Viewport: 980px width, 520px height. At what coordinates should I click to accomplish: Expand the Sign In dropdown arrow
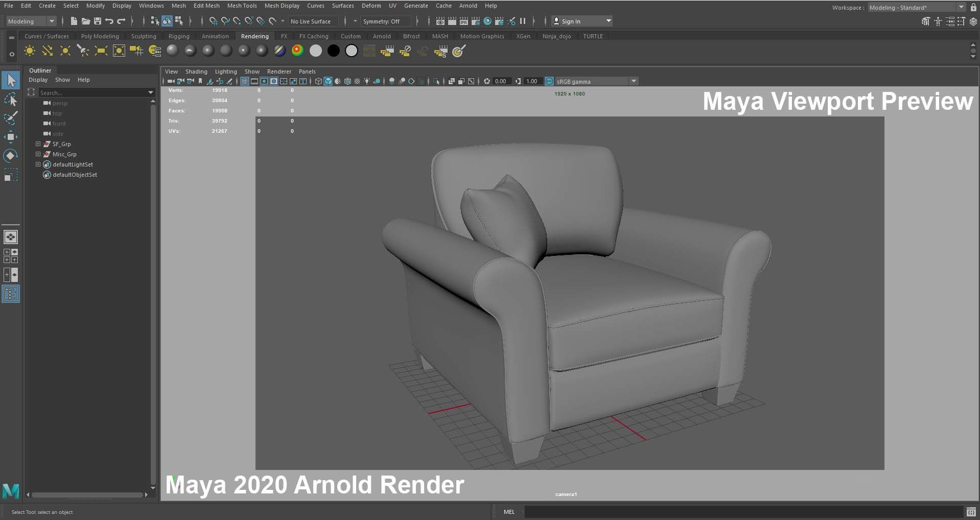pos(608,21)
